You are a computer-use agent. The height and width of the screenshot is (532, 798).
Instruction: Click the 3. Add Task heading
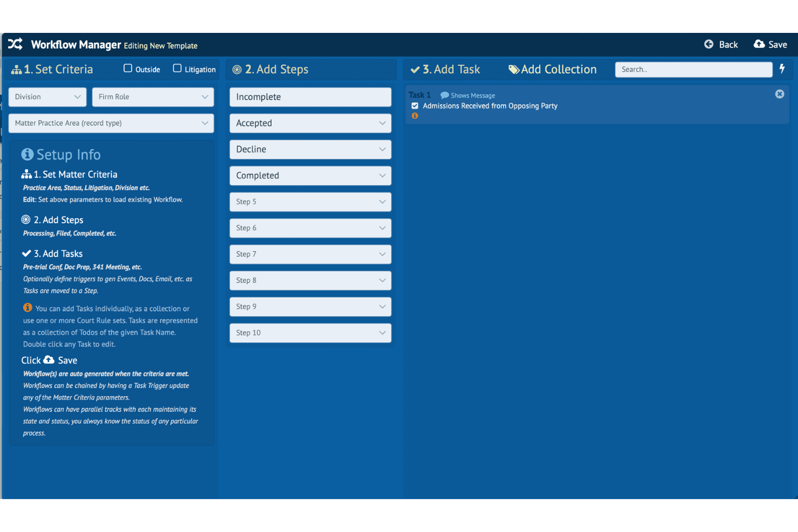451,70
